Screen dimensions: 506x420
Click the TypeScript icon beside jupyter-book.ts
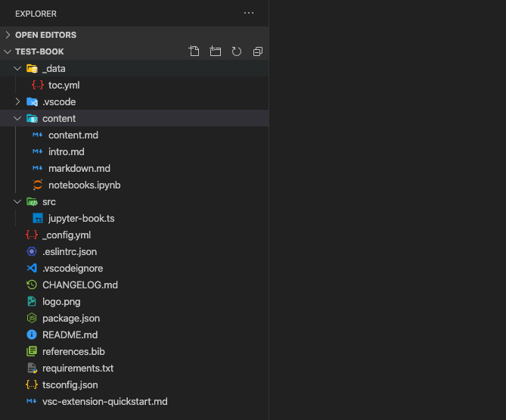(x=38, y=218)
